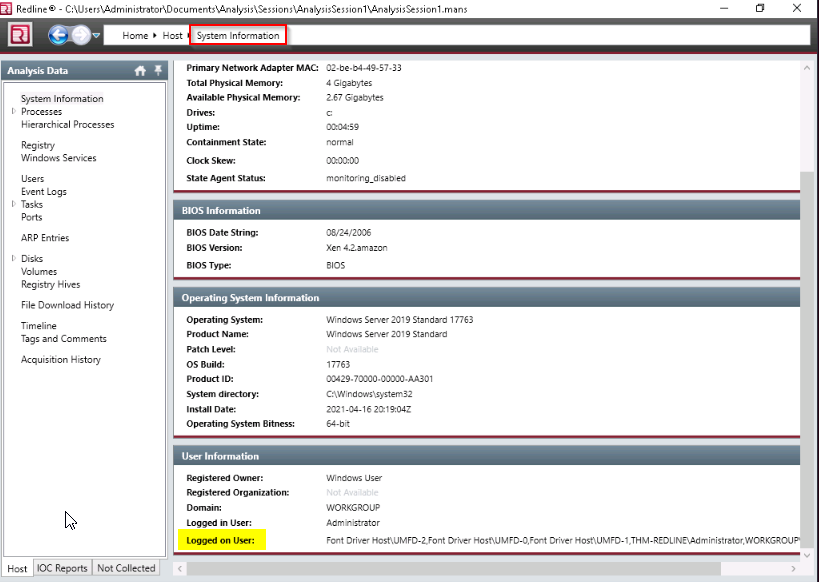Screen dimensions: 819x582
Task: Click the vertical scrollbar thumb
Action: (x=807, y=359)
